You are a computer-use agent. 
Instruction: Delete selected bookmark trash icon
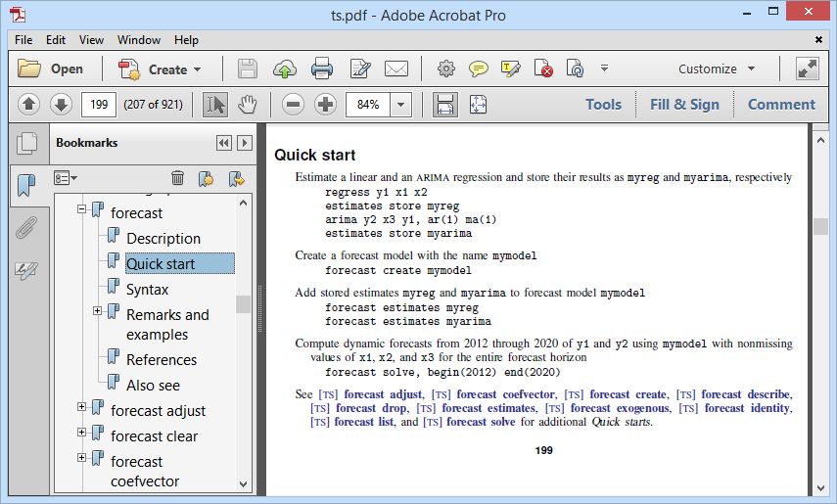(177, 178)
